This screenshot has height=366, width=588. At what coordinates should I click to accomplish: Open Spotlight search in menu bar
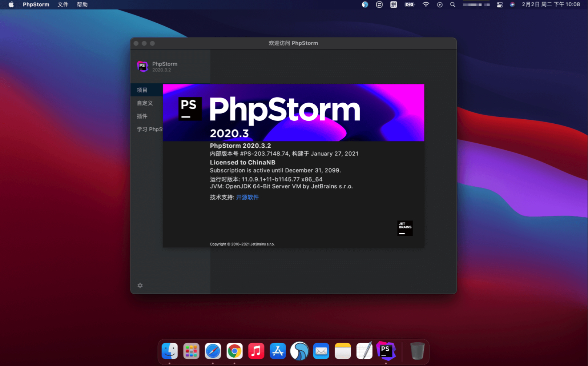[x=452, y=5]
